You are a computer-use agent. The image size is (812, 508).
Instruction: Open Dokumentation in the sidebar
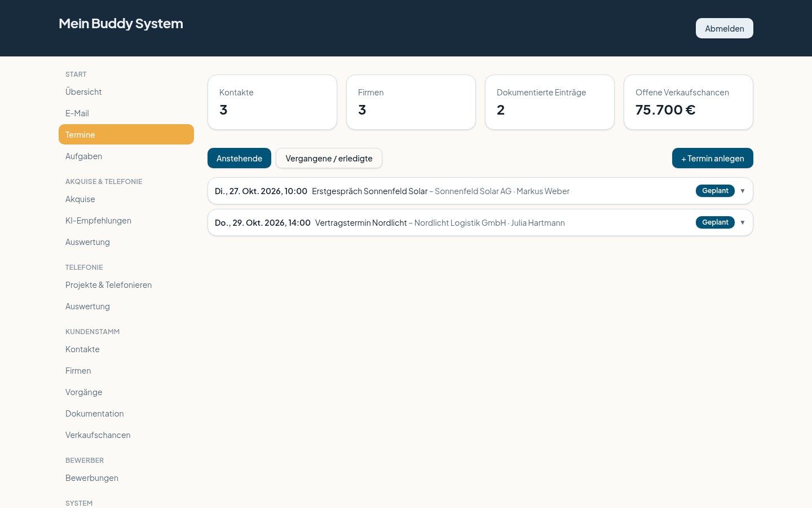(x=126, y=413)
